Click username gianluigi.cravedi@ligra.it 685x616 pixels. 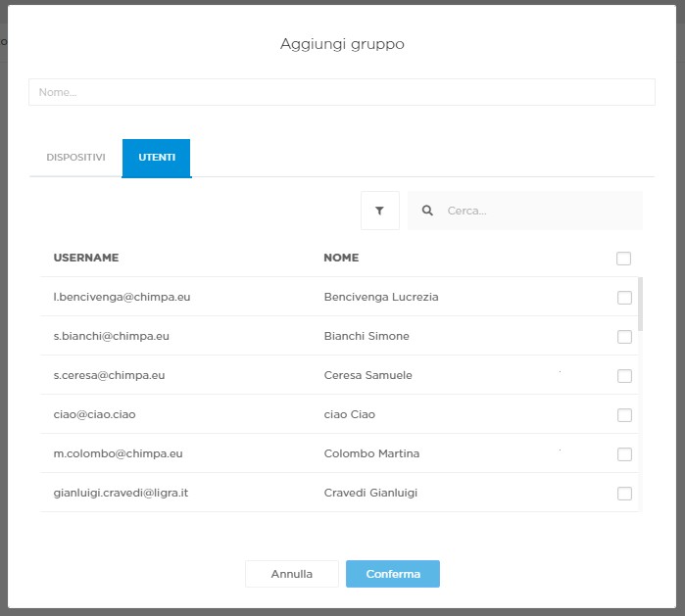[x=121, y=493]
